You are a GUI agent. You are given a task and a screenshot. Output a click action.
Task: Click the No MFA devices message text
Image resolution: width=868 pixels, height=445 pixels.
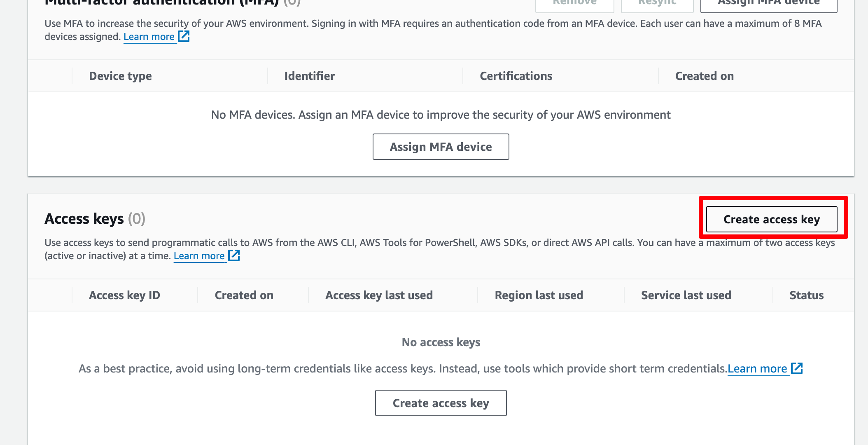(x=441, y=115)
